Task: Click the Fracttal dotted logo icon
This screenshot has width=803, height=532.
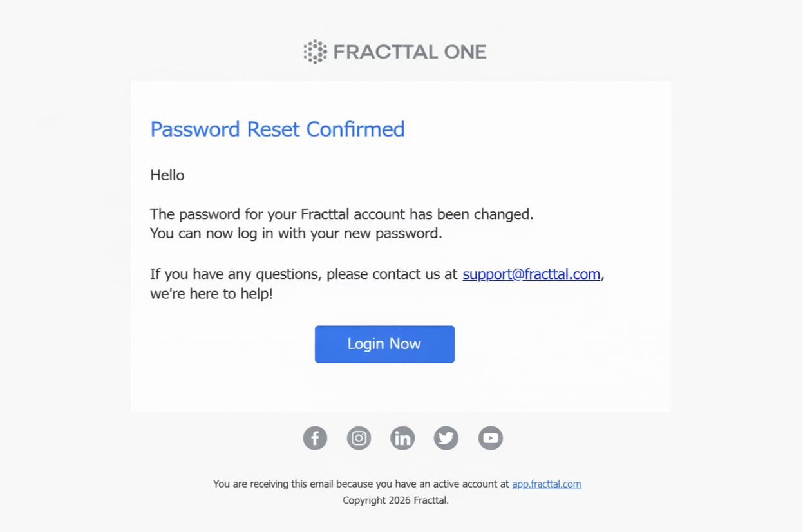Action: [x=316, y=52]
